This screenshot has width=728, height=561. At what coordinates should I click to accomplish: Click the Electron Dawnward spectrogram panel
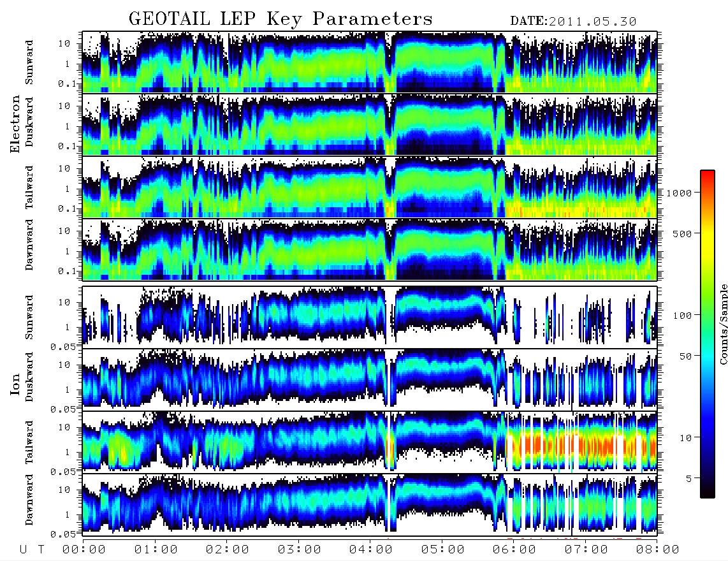[x=370, y=250]
